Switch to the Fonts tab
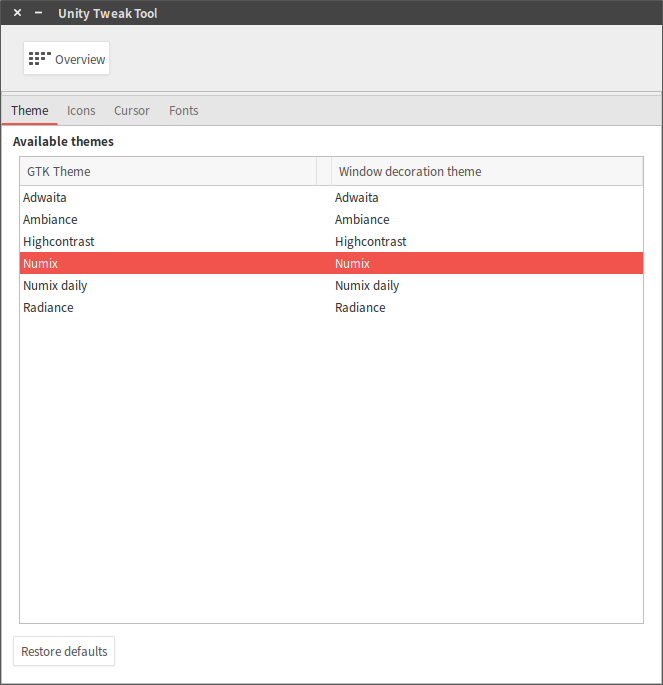Viewport: 663px width, 685px height. click(x=183, y=111)
